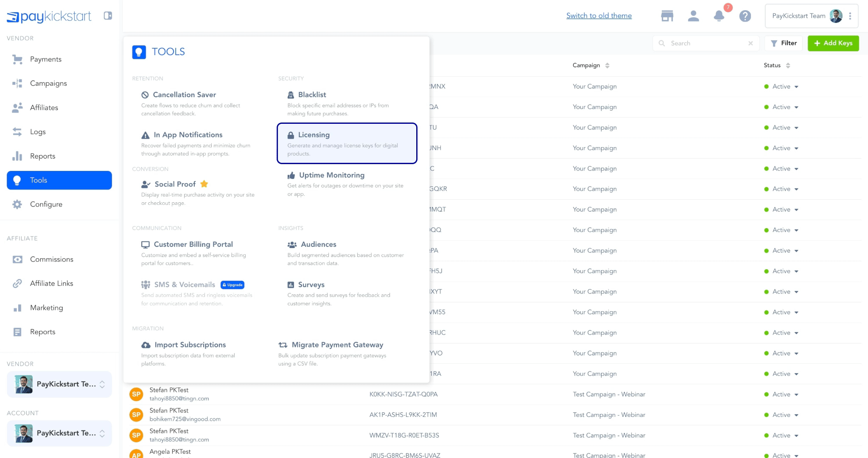Select Licensing in the Tools menu
The height and width of the screenshot is (458, 868).
pyautogui.click(x=347, y=143)
